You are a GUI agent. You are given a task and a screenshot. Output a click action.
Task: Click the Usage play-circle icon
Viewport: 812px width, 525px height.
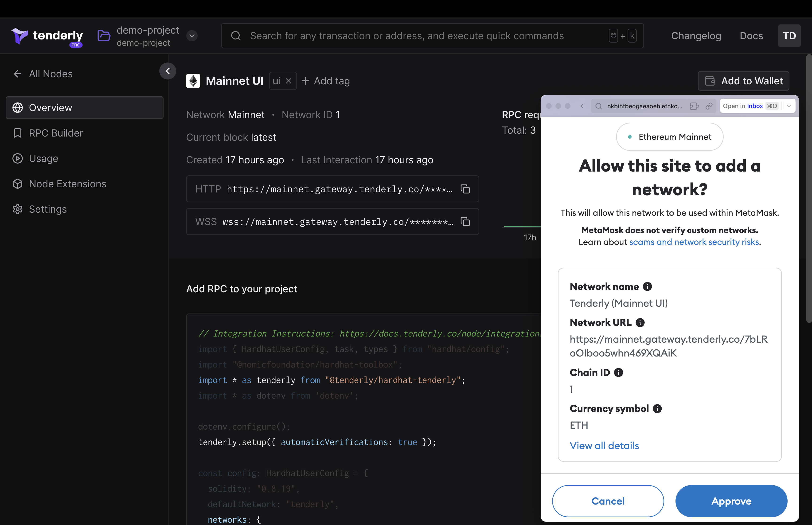18,158
